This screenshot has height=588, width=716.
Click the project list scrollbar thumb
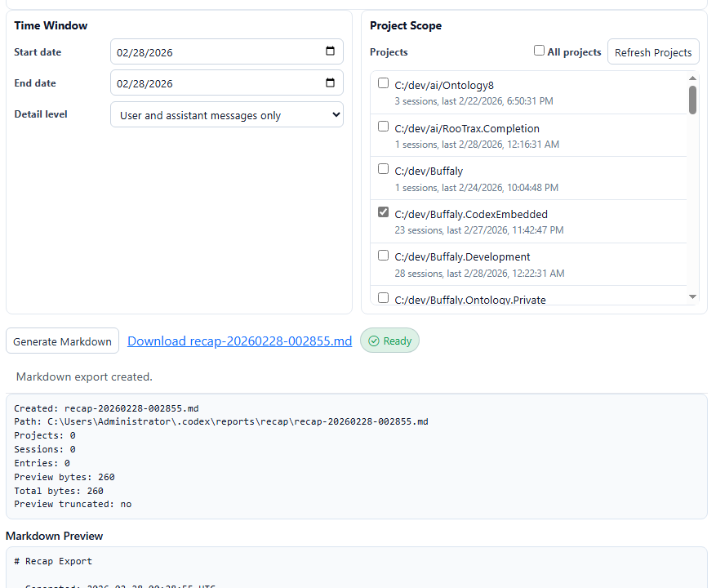(692, 100)
